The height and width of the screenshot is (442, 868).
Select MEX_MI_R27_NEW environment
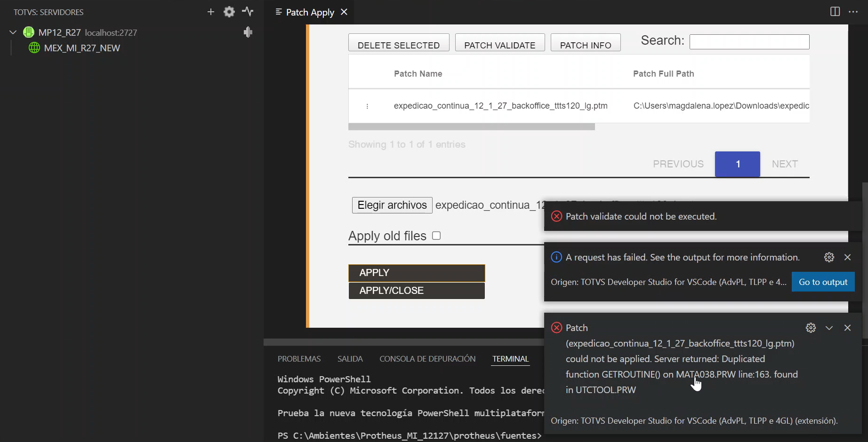pyautogui.click(x=82, y=48)
